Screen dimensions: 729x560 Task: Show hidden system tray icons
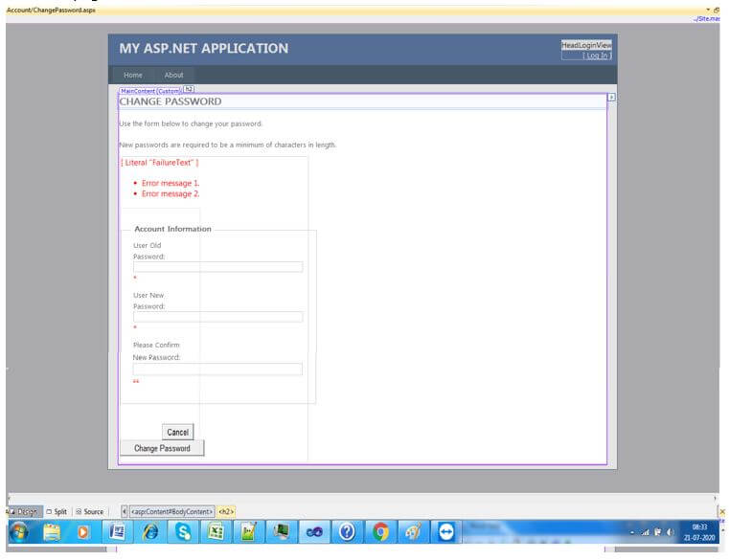click(x=632, y=532)
